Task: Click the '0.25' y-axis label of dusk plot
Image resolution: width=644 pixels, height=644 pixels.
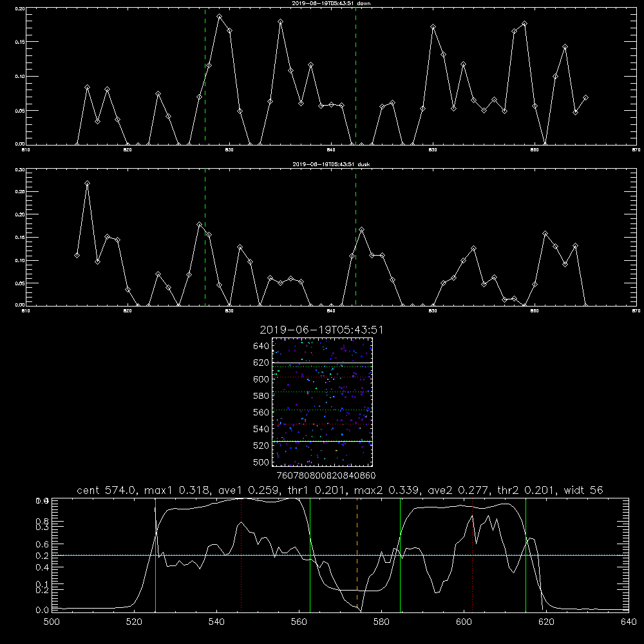Action: [20, 192]
